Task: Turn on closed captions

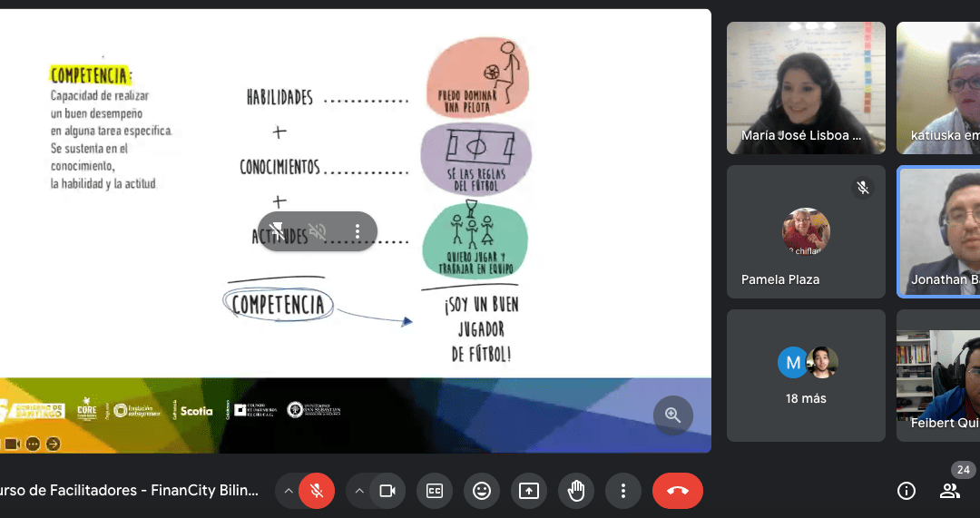Action: [x=435, y=491]
